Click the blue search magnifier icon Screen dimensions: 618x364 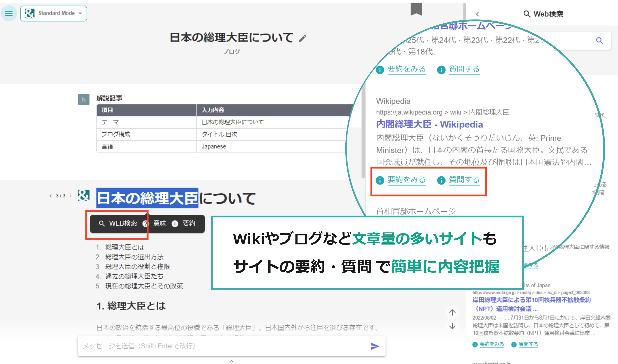[x=599, y=41]
